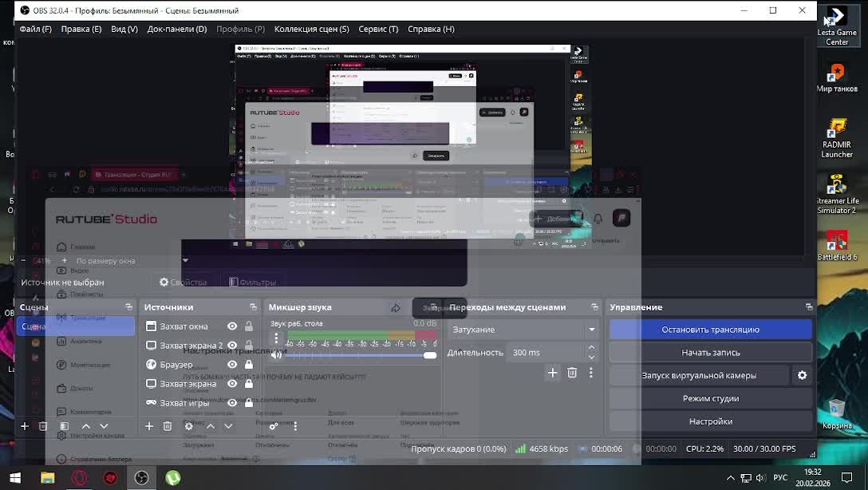The width and height of the screenshot is (868, 490).
Task: Add a new scene with the plus icon
Action: coord(25,426)
